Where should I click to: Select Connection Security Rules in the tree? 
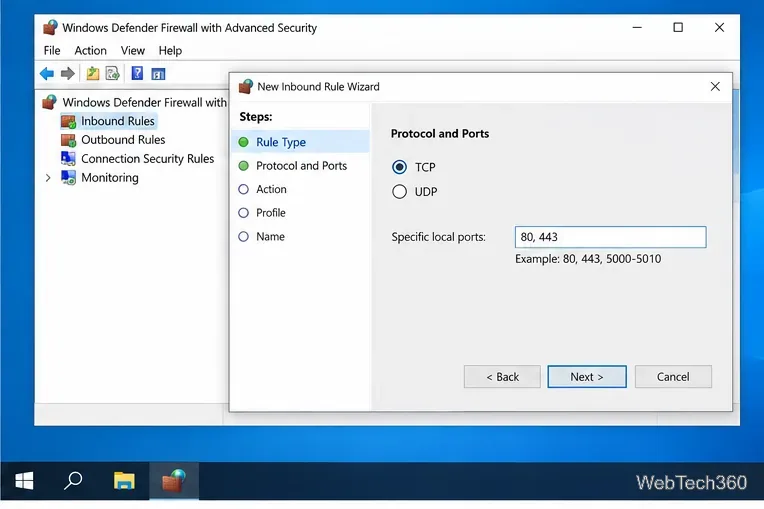147,159
